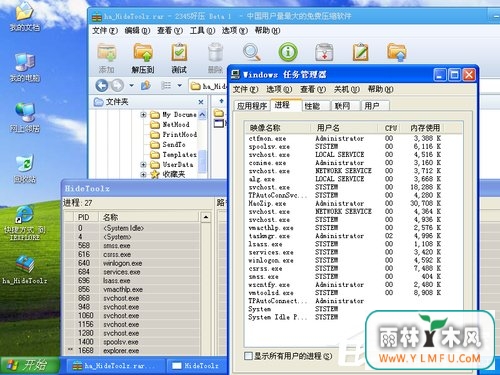
Task: Expand the UserData tree node
Action: pyautogui.click(x=143, y=165)
